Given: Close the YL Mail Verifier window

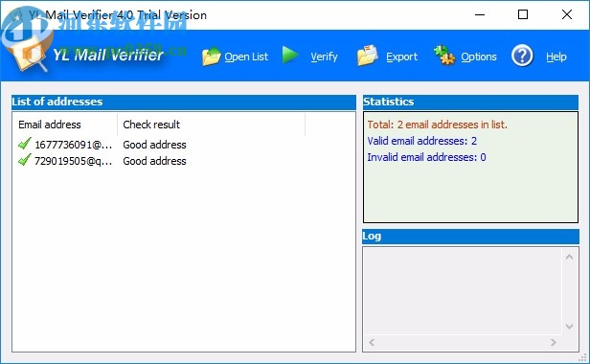Looking at the screenshot, I should 567,14.
